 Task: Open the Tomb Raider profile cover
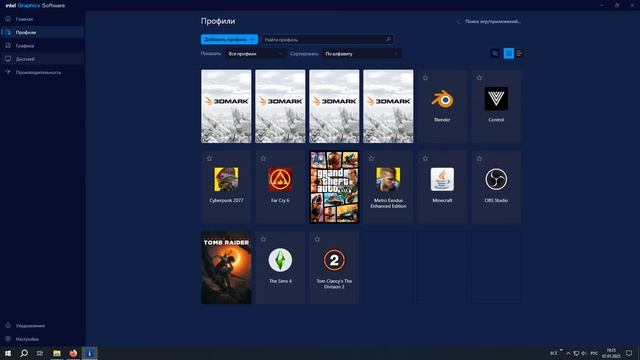coord(226,268)
